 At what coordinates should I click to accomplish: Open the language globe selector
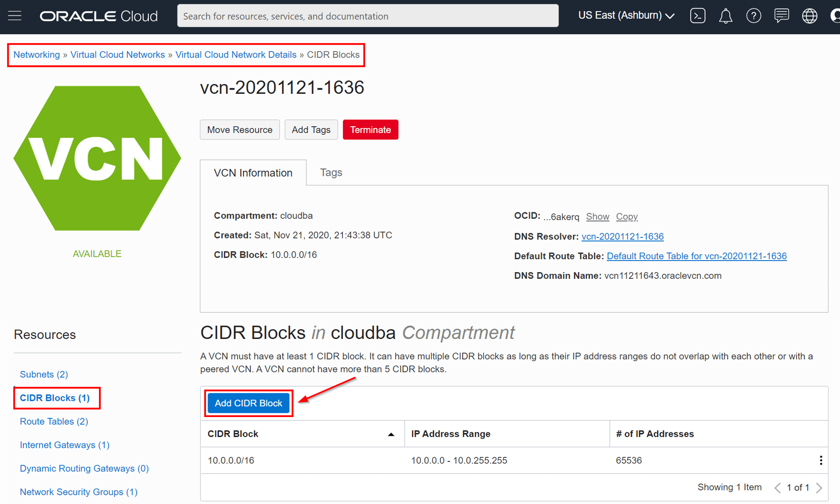pyautogui.click(x=809, y=15)
